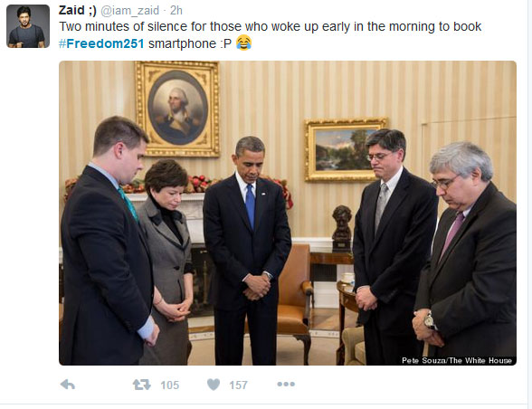The height and width of the screenshot is (409, 532).
Task: Open the three-dot more options menu
Action: 286,385
